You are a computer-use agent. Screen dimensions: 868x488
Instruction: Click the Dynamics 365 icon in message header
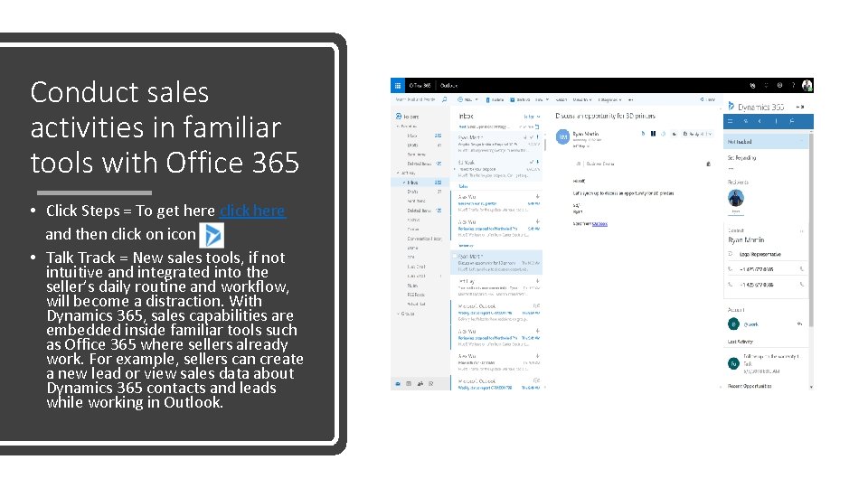point(643,134)
